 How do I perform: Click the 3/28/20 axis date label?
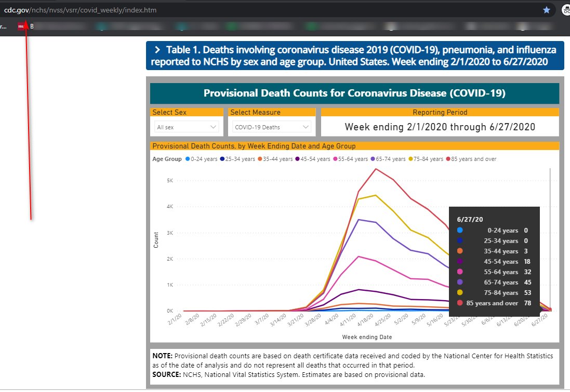[x=313, y=320]
